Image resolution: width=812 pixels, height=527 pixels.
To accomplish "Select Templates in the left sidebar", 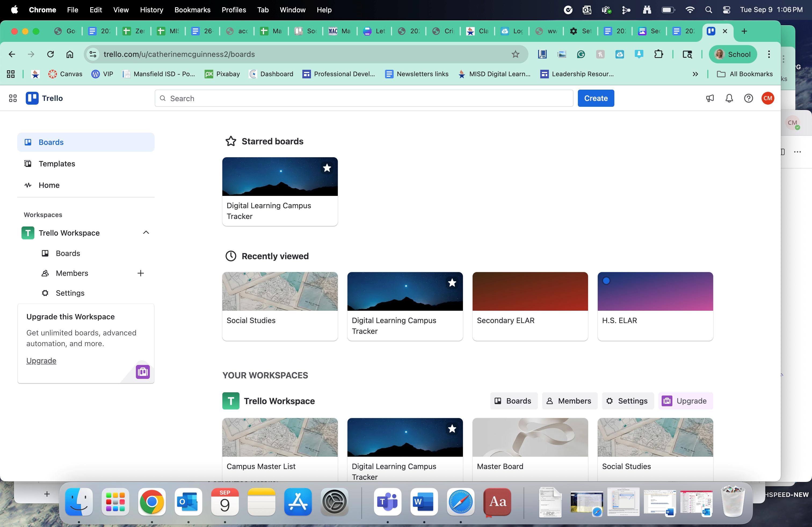I will point(86,164).
